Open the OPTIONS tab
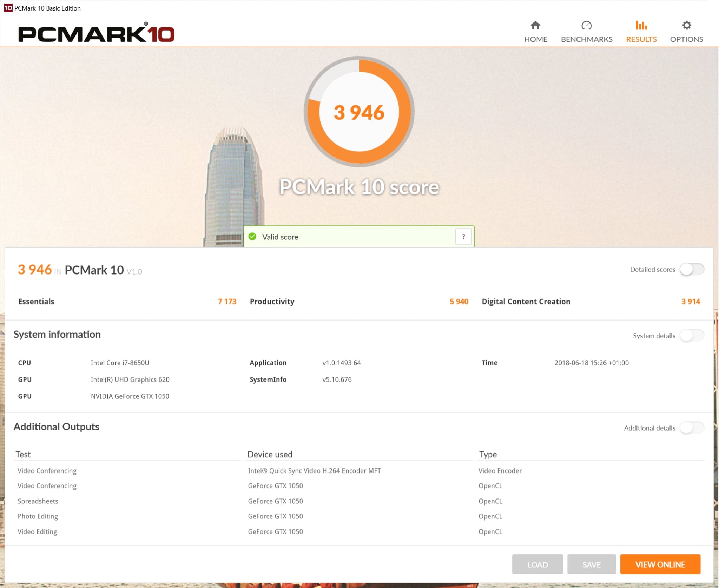This screenshot has height=588, width=719. pos(686,32)
